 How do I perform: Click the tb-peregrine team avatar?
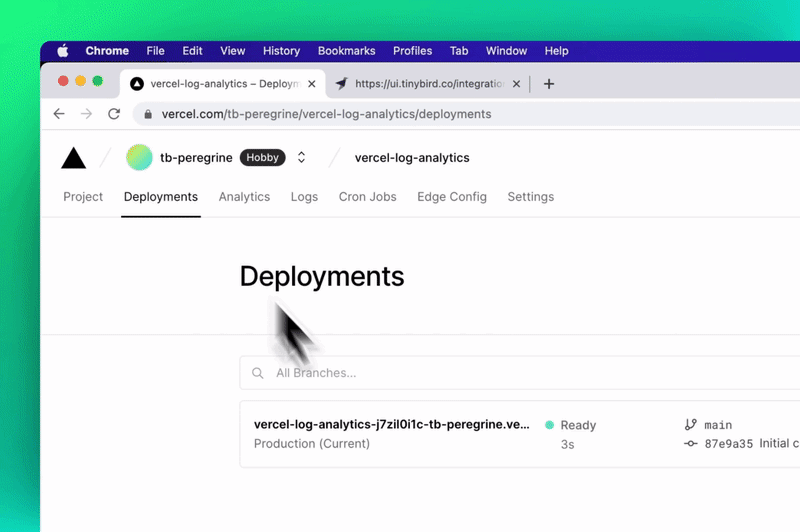click(139, 158)
